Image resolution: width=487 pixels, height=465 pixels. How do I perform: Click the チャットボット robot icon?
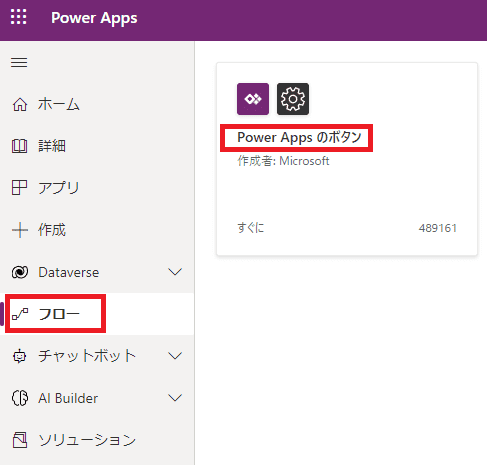[x=19, y=356]
